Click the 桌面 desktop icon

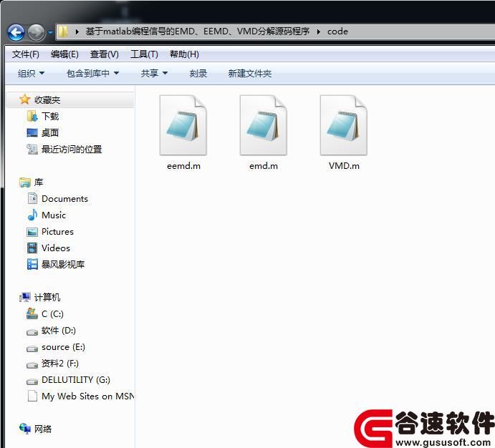tap(32, 132)
